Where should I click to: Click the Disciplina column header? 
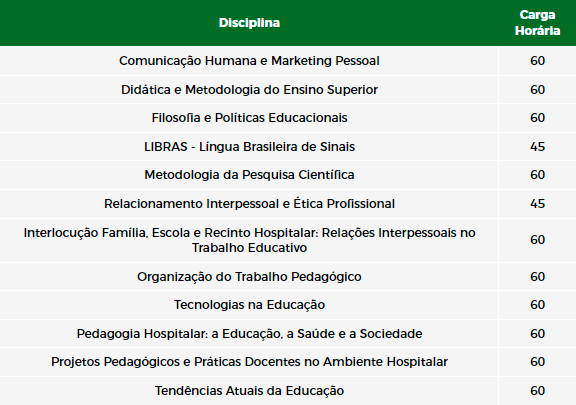pos(249,23)
